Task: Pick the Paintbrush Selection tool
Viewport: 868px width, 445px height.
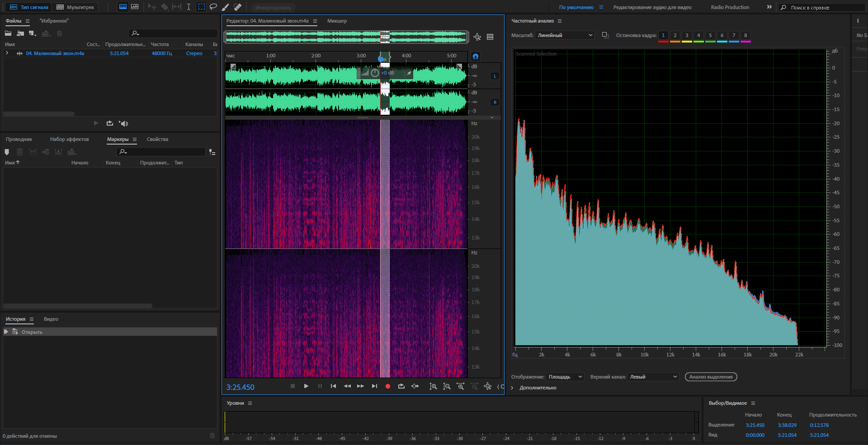Action: point(225,7)
